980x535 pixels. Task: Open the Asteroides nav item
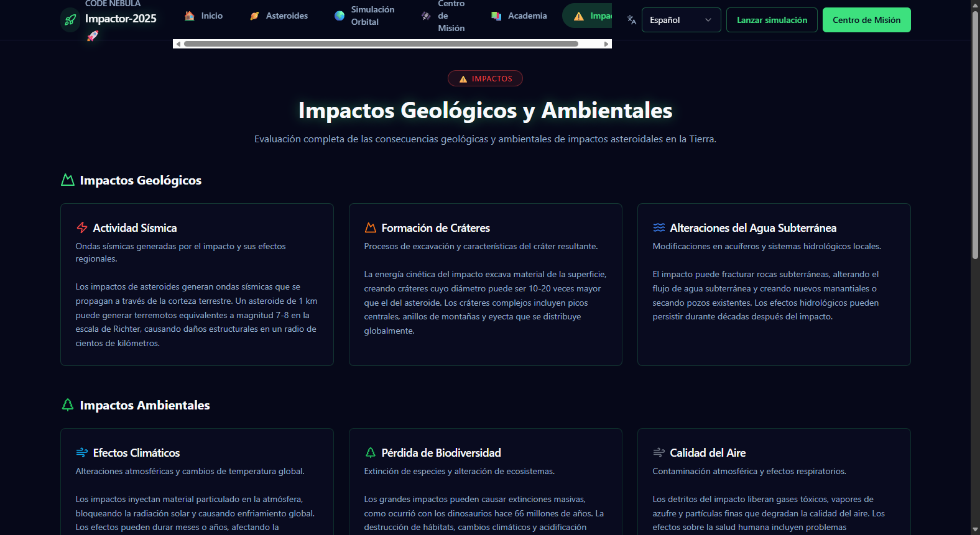pyautogui.click(x=279, y=16)
